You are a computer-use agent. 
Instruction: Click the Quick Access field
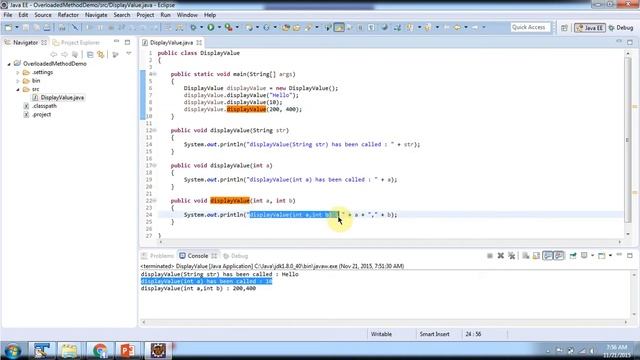pyautogui.click(x=530, y=27)
